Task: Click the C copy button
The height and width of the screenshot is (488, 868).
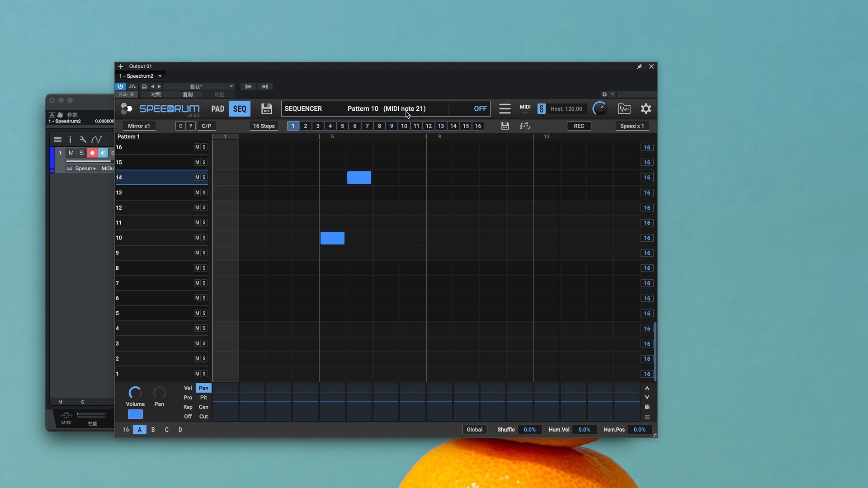Action: tap(181, 126)
